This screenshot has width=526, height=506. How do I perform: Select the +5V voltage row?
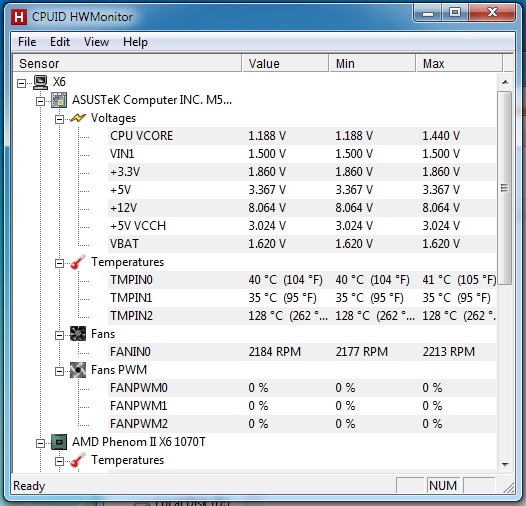[302, 190]
